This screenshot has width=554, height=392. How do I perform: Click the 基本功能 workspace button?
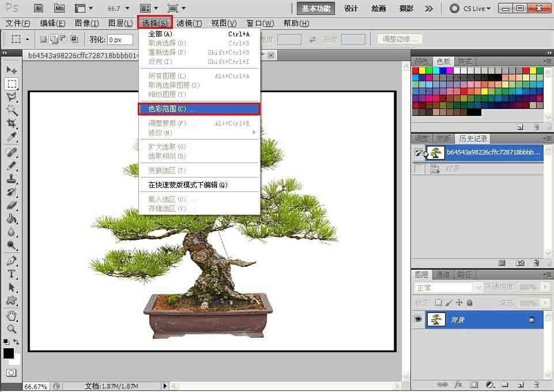point(316,8)
